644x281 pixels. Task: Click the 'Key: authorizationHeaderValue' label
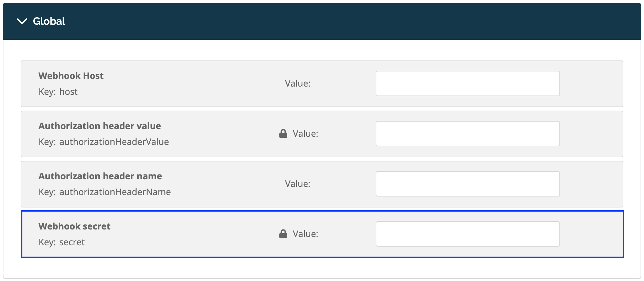click(104, 142)
